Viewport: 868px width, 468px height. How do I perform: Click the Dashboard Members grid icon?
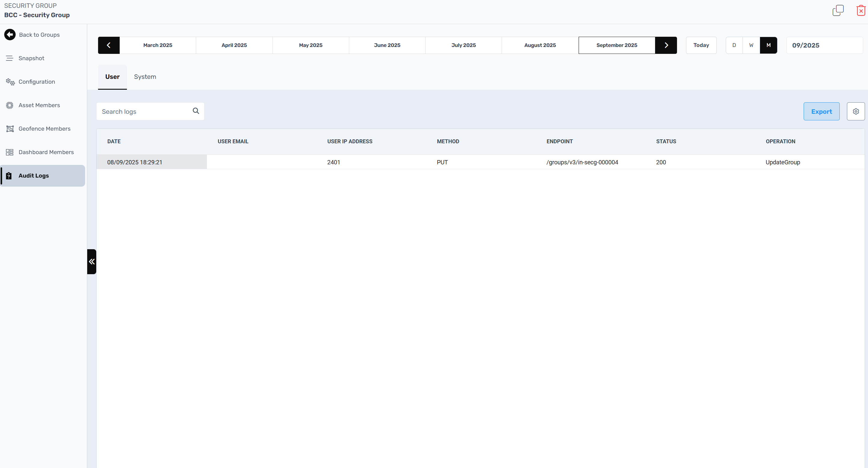(9, 152)
